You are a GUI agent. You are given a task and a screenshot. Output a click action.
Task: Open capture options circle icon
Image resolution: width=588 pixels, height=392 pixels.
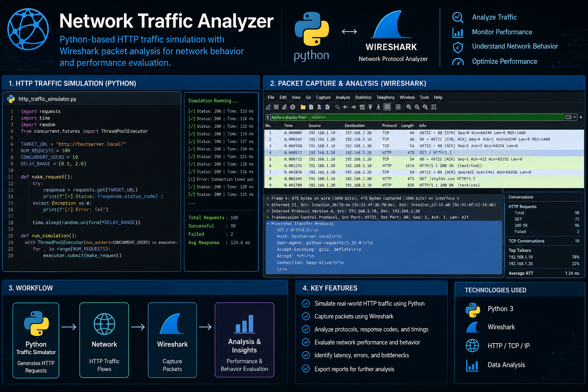pyautogui.click(x=292, y=107)
